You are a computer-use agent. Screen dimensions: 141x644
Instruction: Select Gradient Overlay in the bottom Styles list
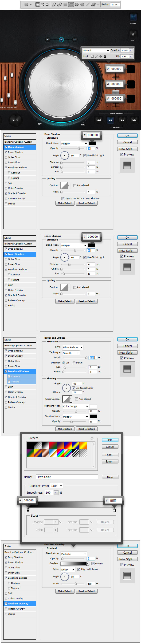[x=20, y=603]
